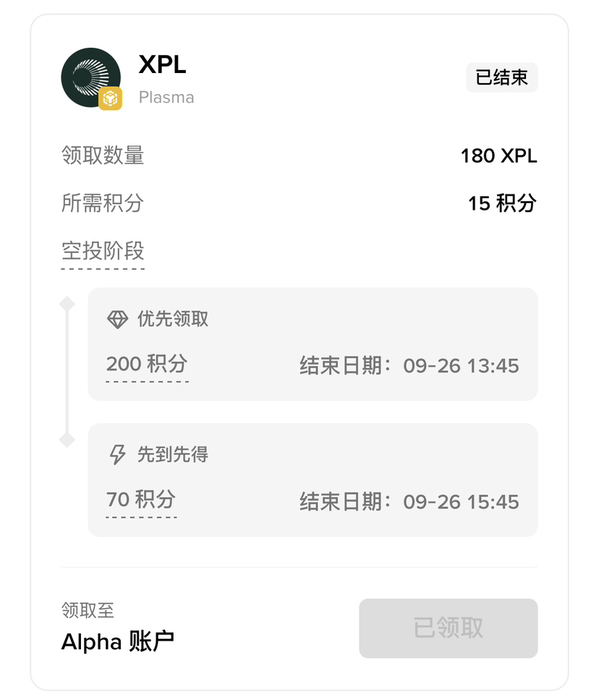The height and width of the screenshot is (700, 599).
Task: Click the end date 09-26 13:45
Action: [x=461, y=366]
